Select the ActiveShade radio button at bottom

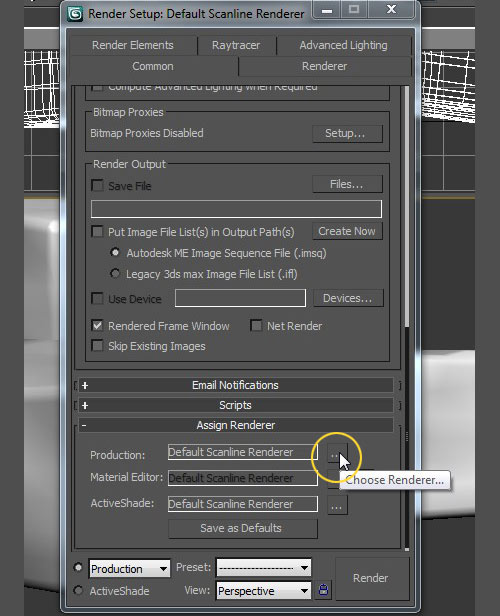point(78,590)
